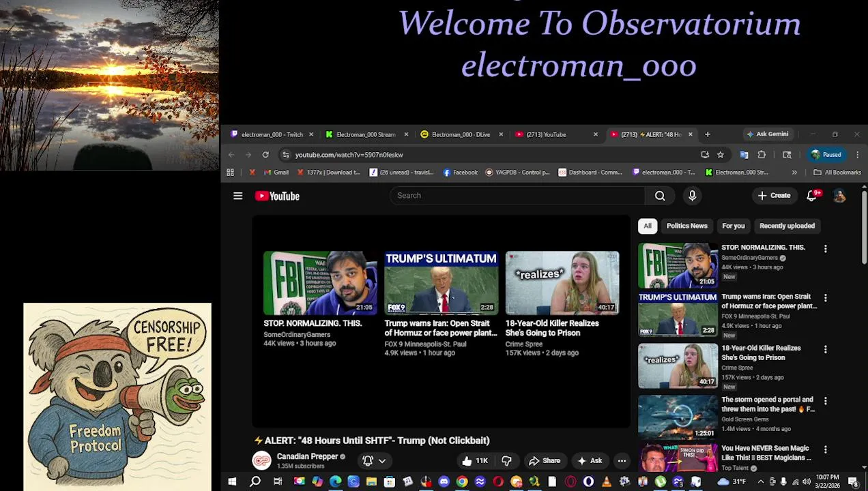
Task: View site information in address bar
Action: [286, 155]
